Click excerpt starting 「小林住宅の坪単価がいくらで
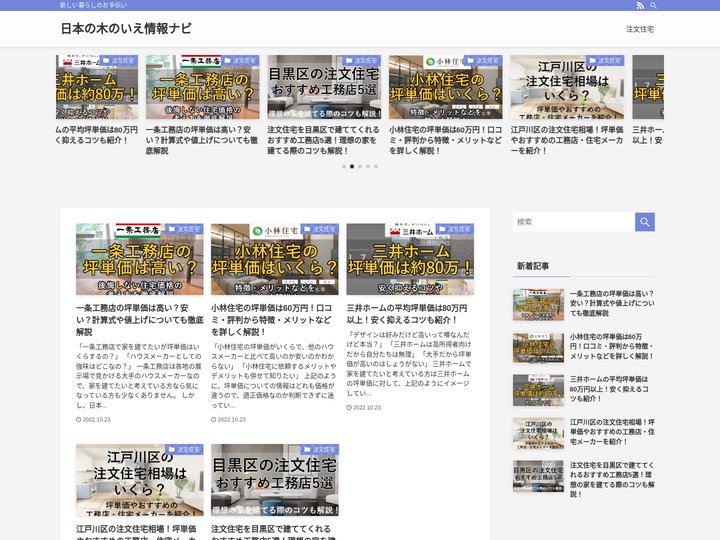The image size is (720, 540). pyautogui.click(x=274, y=376)
